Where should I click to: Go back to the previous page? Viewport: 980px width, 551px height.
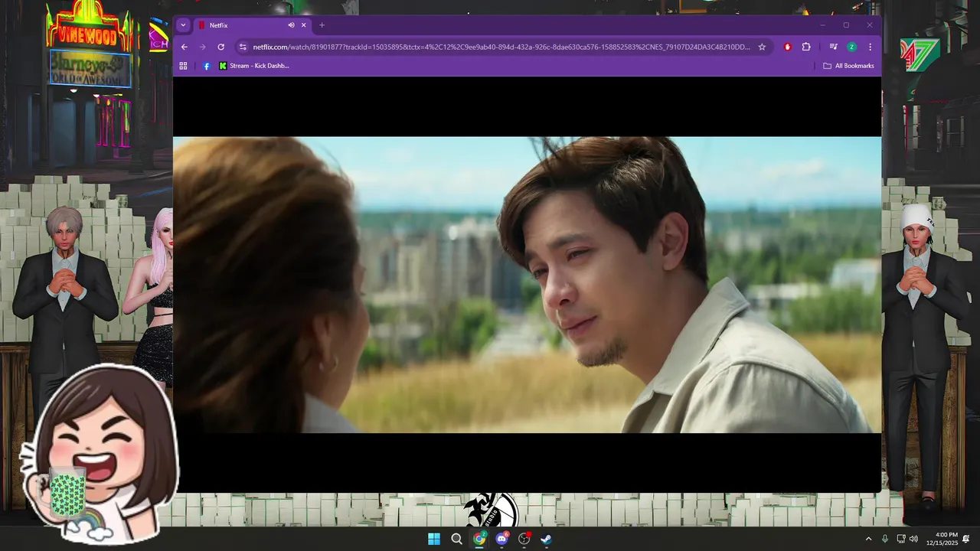[x=184, y=47]
